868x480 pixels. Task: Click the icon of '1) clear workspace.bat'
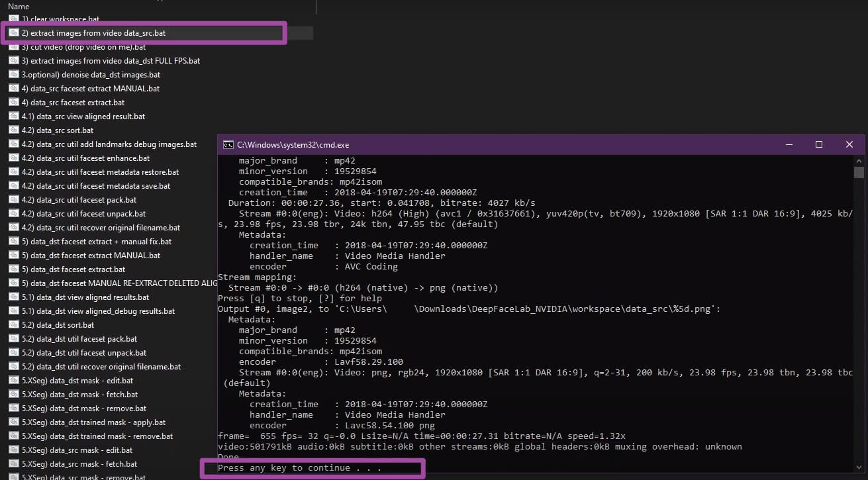point(14,19)
